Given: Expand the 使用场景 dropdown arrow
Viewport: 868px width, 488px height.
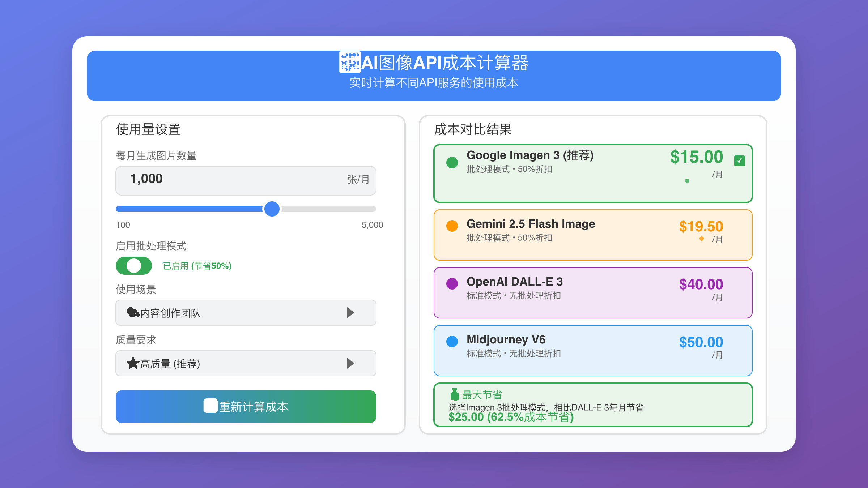Looking at the screenshot, I should [x=350, y=313].
